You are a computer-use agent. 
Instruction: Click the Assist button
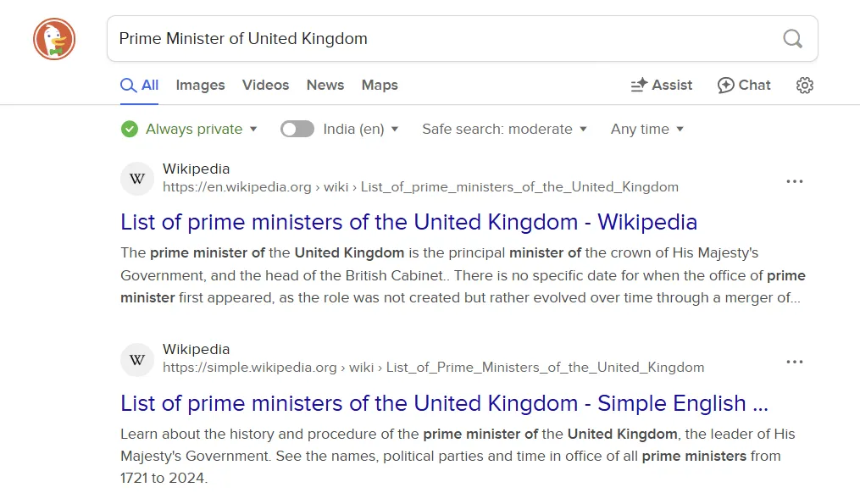pos(662,85)
